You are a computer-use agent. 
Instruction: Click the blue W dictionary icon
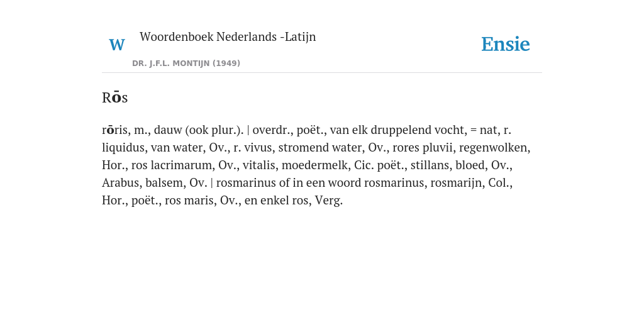tap(116, 45)
